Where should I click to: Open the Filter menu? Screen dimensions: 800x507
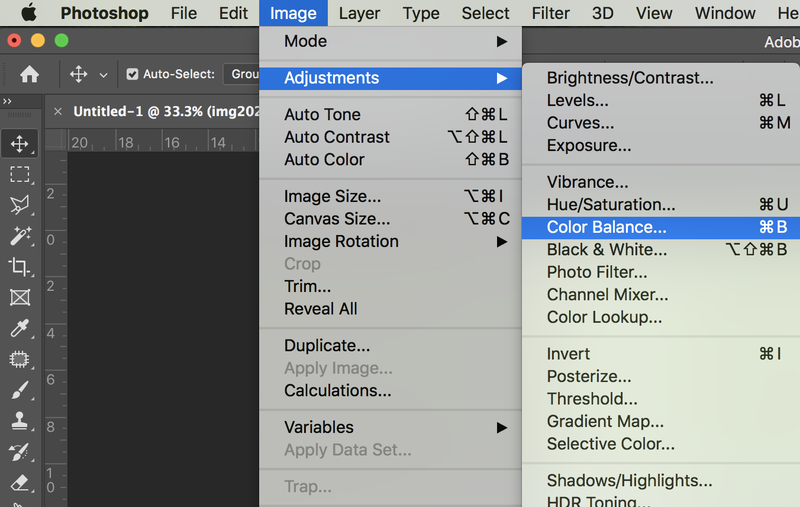551,13
